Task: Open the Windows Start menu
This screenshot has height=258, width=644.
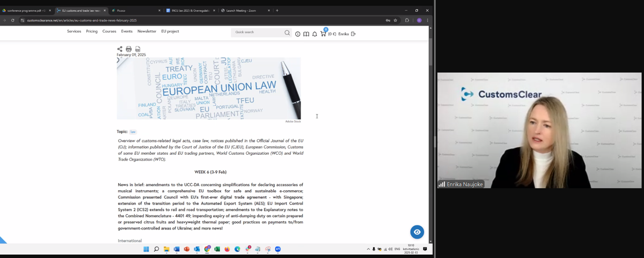Action: 146,249
